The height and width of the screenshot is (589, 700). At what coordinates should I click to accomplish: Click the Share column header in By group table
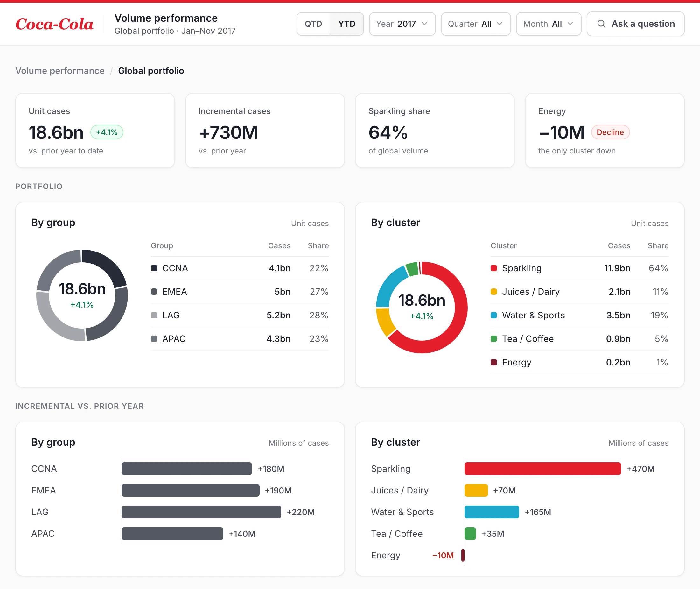pos(318,246)
